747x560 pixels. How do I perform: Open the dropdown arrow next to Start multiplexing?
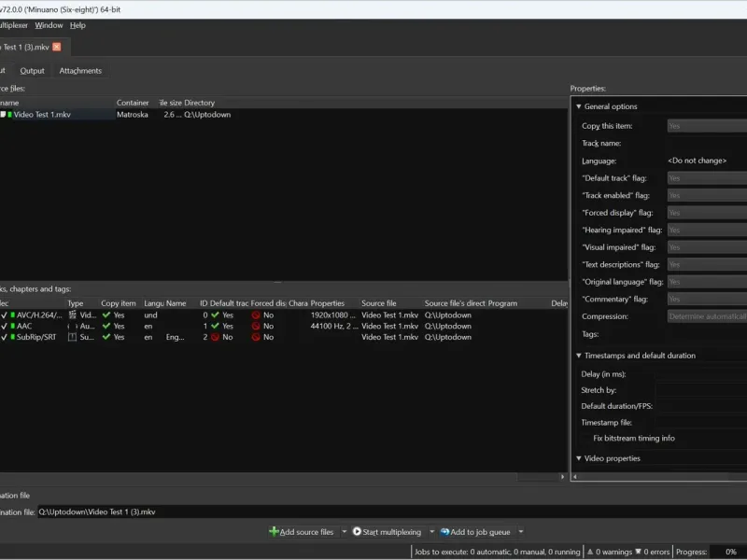click(x=430, y=532)
